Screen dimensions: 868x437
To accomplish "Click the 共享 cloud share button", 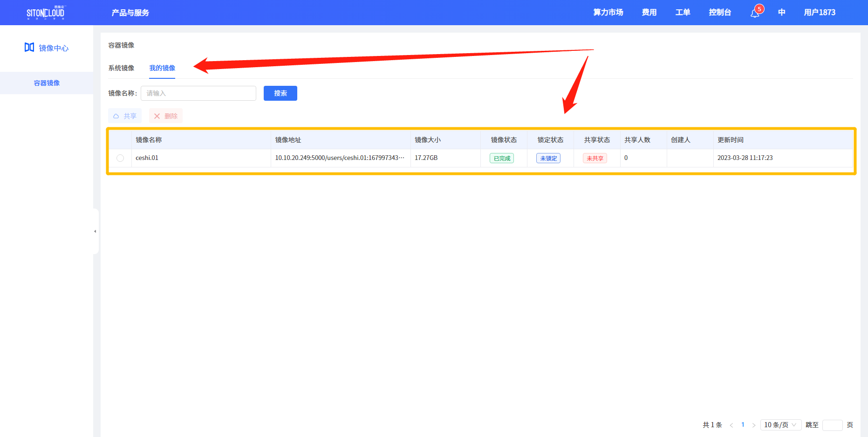I will [x=125, y=116].
